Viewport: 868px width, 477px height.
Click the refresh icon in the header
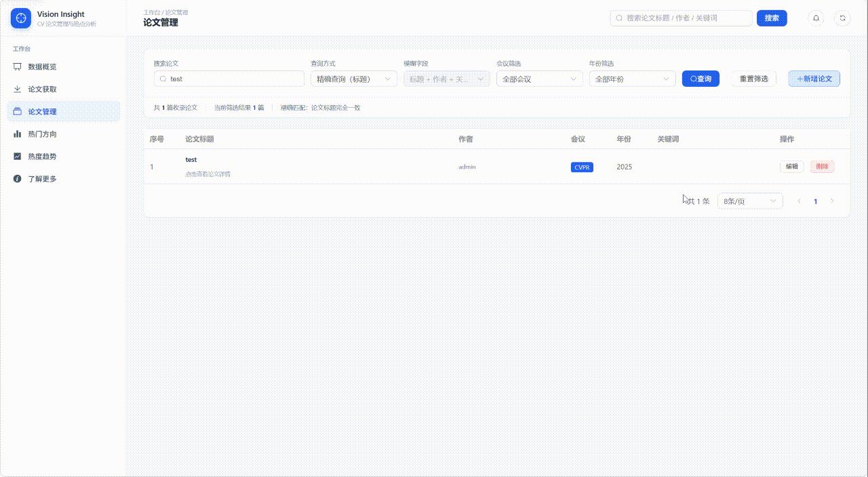coord(842,18)
